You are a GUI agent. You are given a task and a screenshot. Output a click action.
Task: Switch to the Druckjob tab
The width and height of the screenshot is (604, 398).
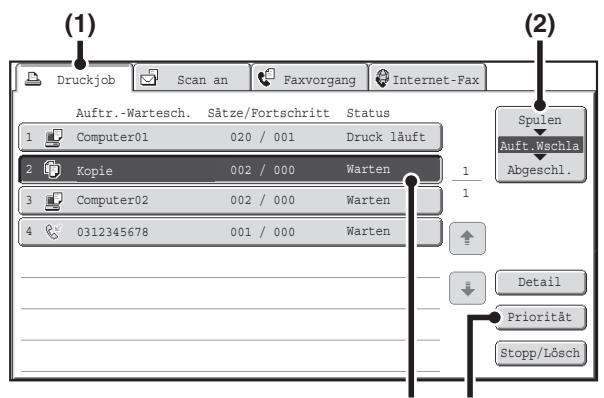74,79
